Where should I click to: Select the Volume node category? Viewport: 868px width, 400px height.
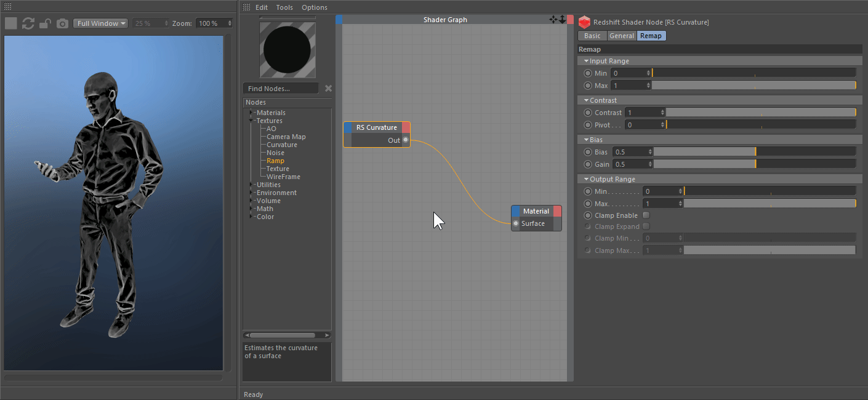(x=268, y=201)
